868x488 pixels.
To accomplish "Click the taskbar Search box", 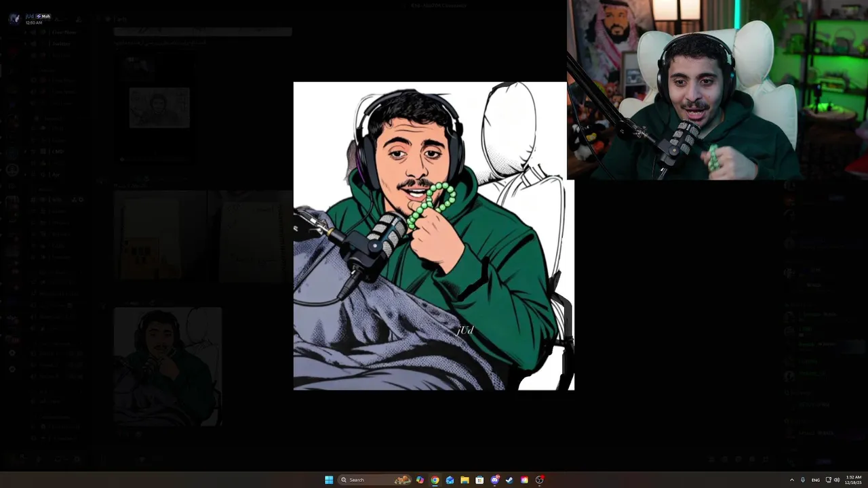I will click(375, 480).
